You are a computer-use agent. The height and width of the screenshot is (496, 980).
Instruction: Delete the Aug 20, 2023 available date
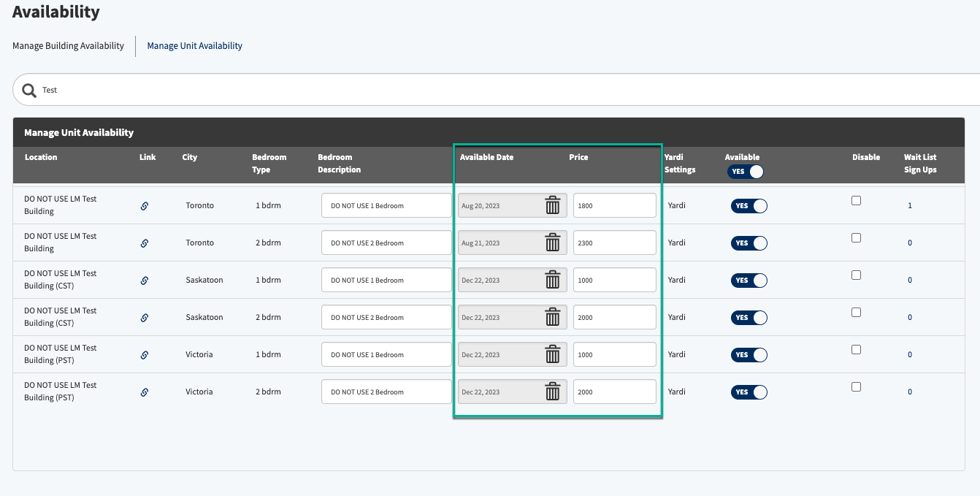(553, 205)
